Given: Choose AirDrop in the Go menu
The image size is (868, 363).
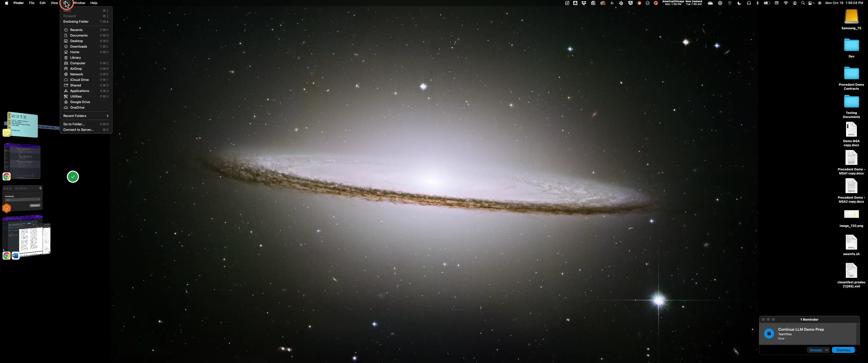Looking at the screenshot, I should (86, 69).
